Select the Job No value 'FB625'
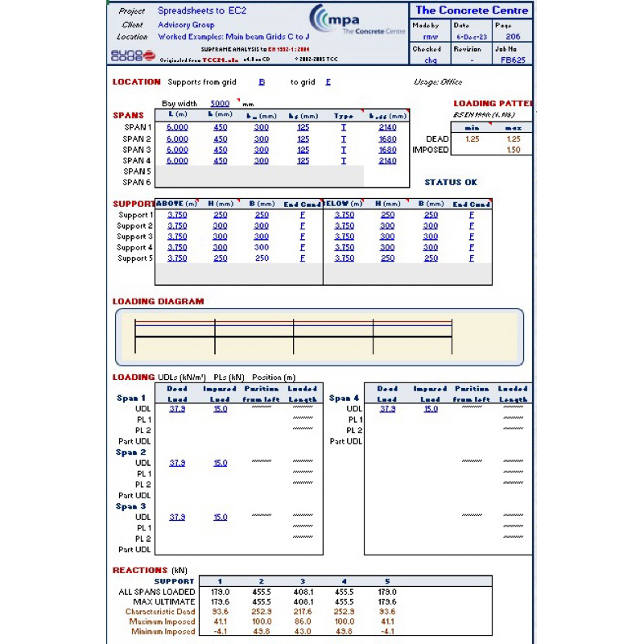The width and height of the screenshot is (644, 644). point(513,60)
